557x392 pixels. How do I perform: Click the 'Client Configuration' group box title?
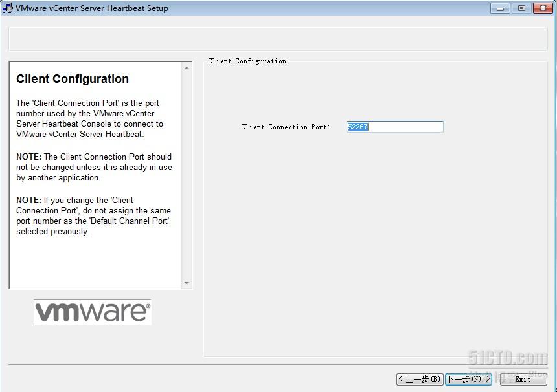[247, 61]
